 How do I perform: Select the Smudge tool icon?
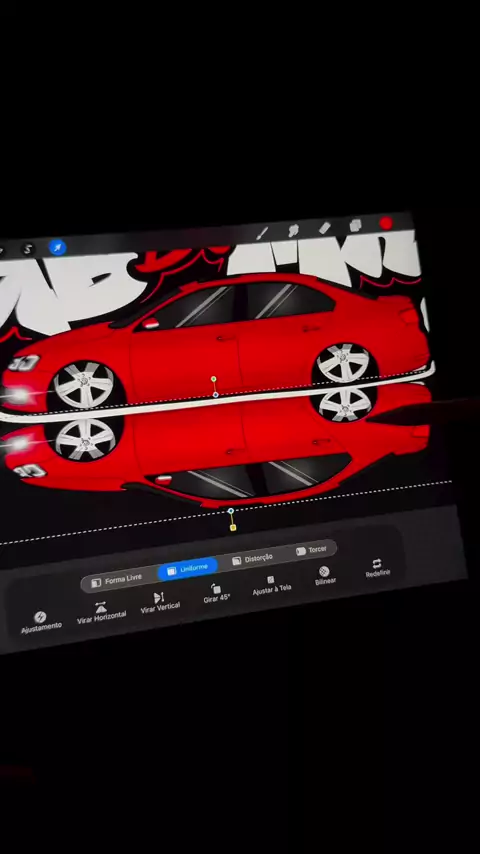click(293, 230)
